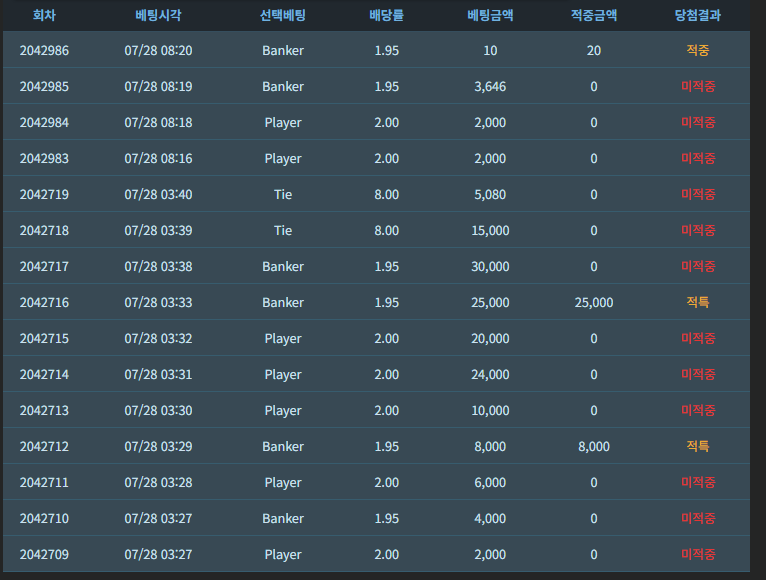Screen dimensions: 766x580
Task: Select the Tie bet in round 2042719
Action: coord(283,194)
